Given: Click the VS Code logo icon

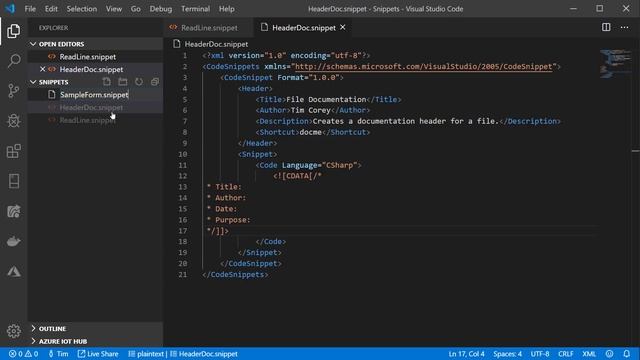Looking at the screenshot, I should pyautogui.click(x=10, y=9).
